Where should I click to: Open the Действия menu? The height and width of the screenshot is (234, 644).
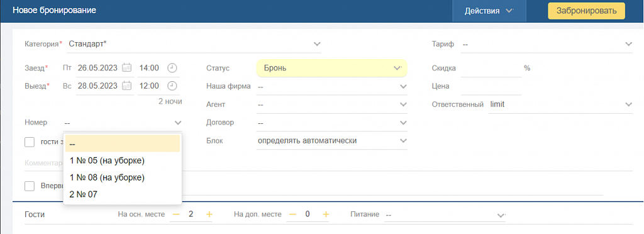point(489,11)
